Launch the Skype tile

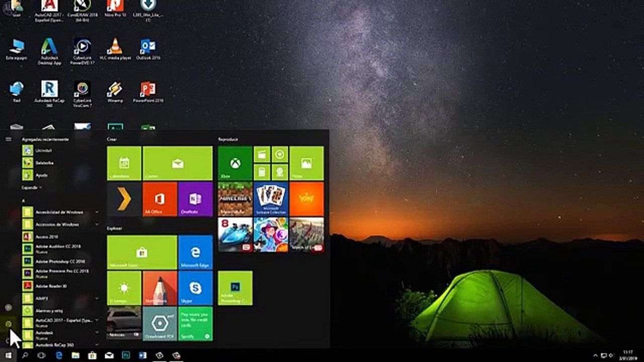[x=195, y=288]
